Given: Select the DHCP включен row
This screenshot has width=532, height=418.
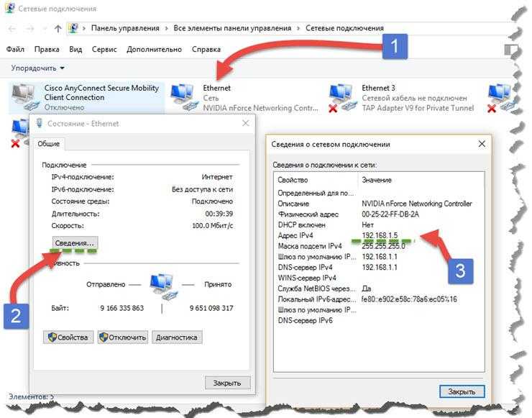Looking at the screenshot, I should click(x=379, y=224).
